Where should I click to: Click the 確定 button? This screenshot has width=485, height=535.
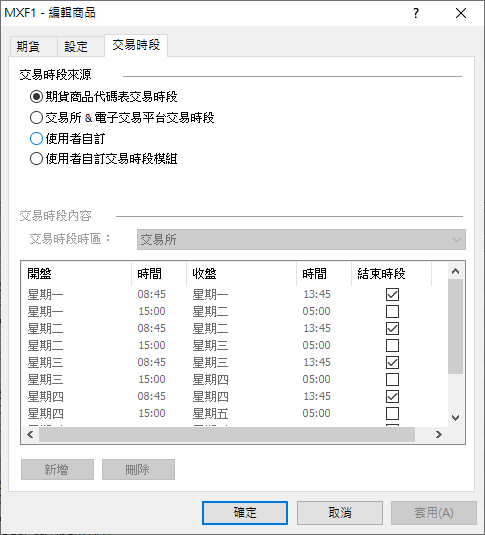click(x=245, y=513)
